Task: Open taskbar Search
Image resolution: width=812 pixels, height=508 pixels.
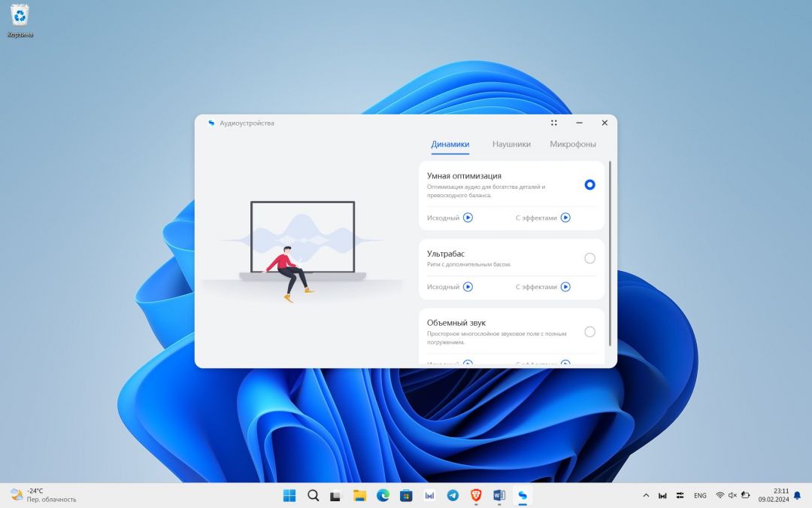Action: pyautogui.click(x=313, y=495)
